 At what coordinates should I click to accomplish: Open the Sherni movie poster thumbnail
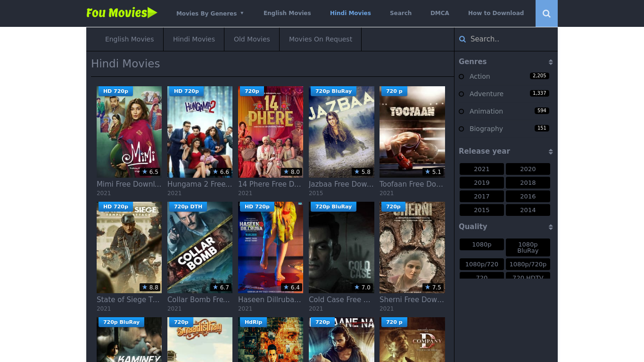click(x=412, y=247)
